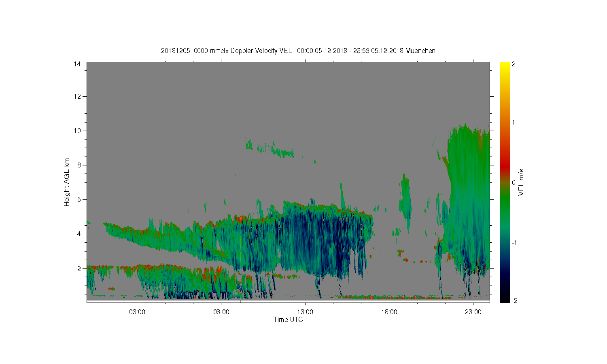Viewport: 607px width, 364px height.
Task: Click the yellow top of the velocity colorbar
Action: (504, 67)
